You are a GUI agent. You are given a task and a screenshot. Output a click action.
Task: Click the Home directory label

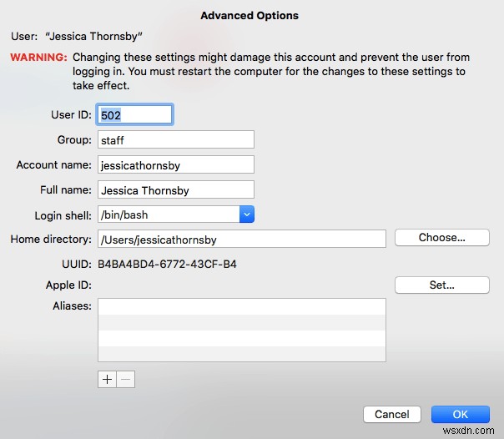pos(51,239)
